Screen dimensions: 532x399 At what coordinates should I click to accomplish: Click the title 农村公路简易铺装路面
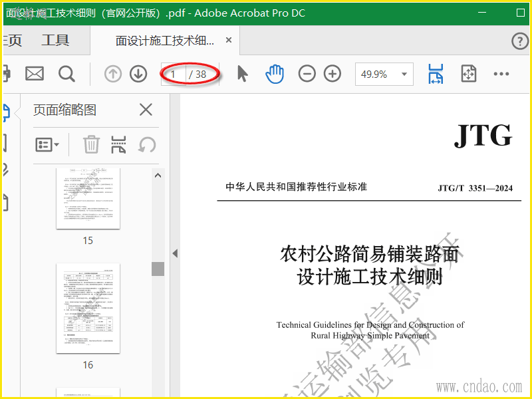tap(370, 254)
